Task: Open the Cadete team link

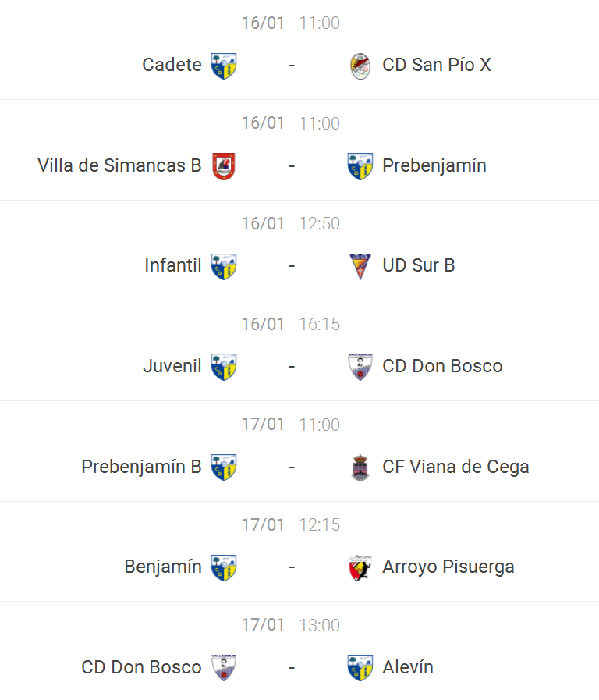Action: pyautogui.click(x=172, y=65)
